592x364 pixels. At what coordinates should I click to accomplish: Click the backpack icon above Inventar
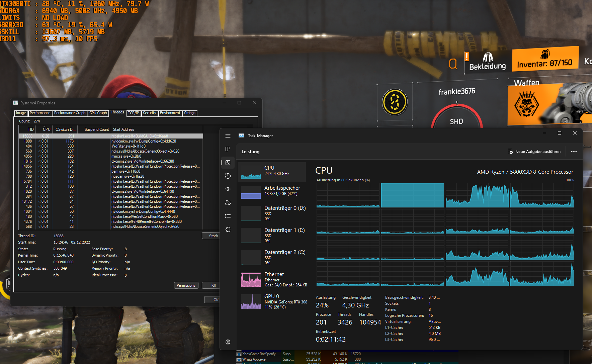pyautogui.click(x=545, y=54)
